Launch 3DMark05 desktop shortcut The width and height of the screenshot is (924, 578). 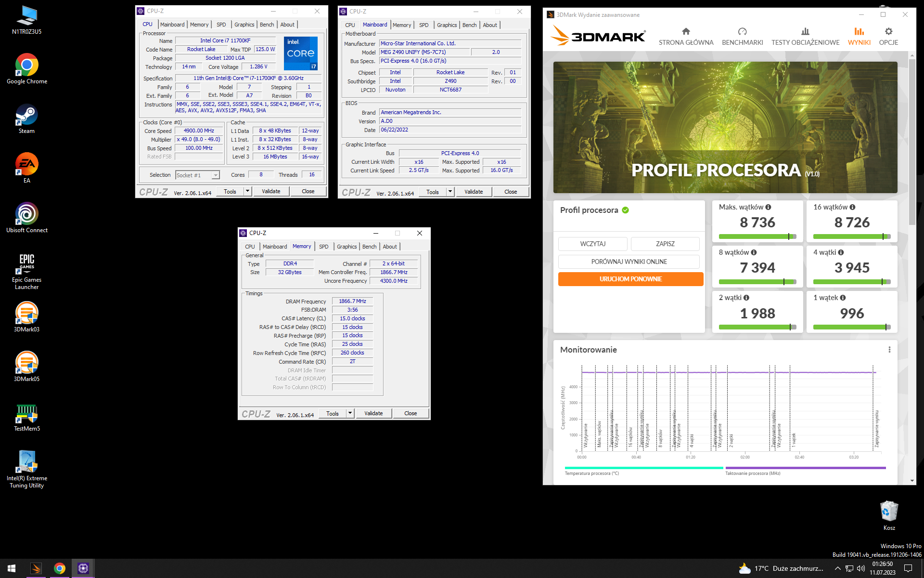[x=26, y=366]
